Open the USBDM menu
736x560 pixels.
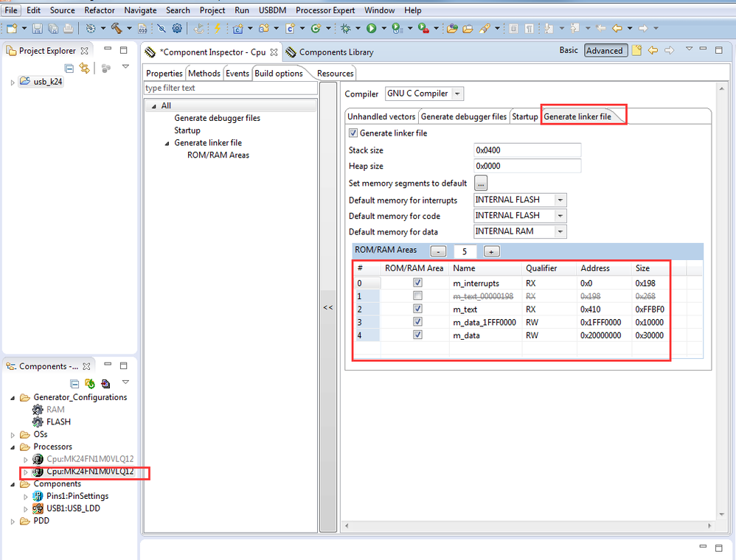click(272, 10)
